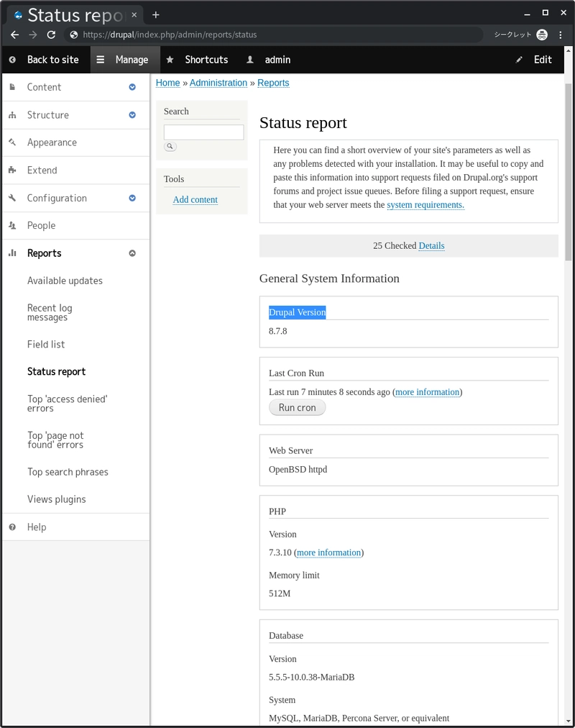
Task: Click the People icon in sidebar
Action: (x=12, y=225)
